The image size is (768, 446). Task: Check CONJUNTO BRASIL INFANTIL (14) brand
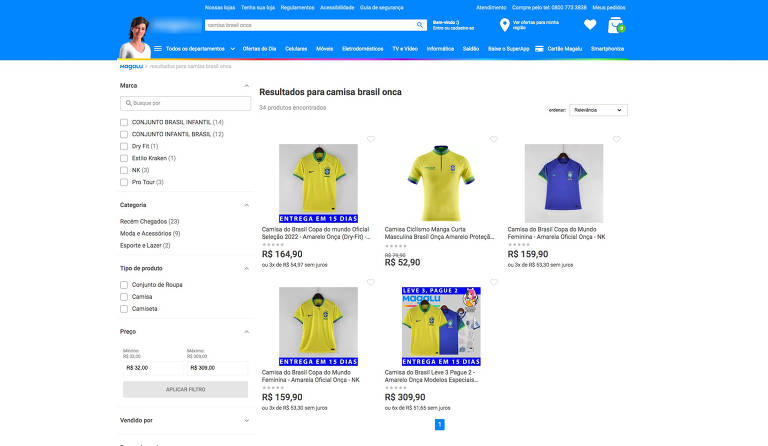click(x=124, y=122)
